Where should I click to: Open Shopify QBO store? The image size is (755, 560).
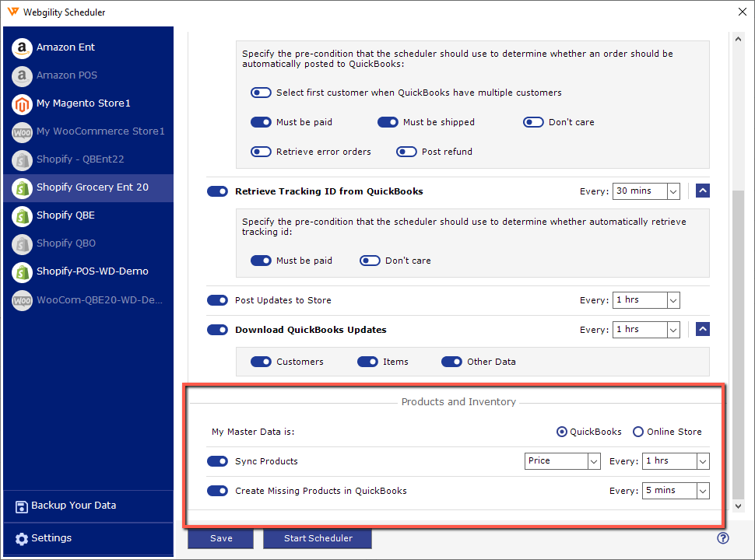point(89,244)
